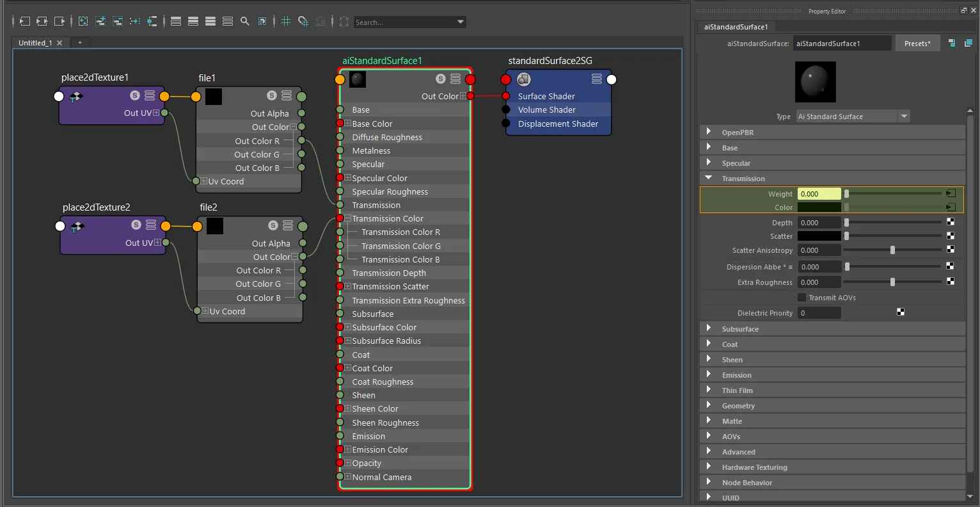Expand the Specular section
Viewport: 980px width, 507px height.
click(x=832, y=163)
